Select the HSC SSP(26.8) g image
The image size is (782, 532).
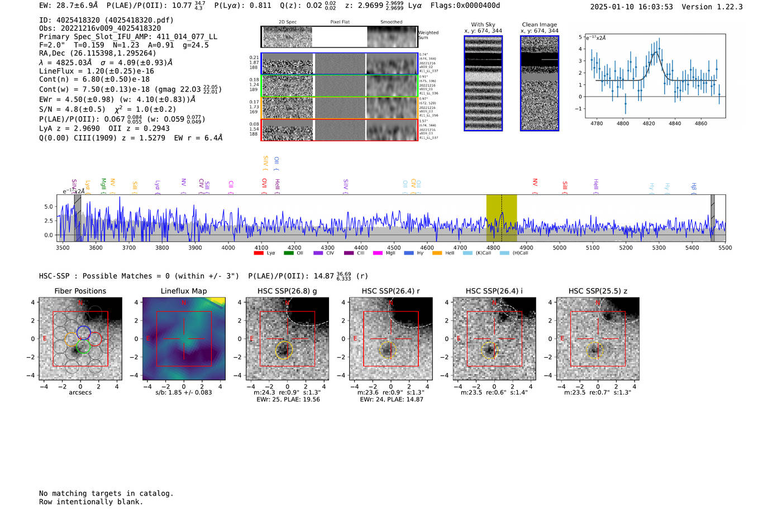[x=287, y=339]
